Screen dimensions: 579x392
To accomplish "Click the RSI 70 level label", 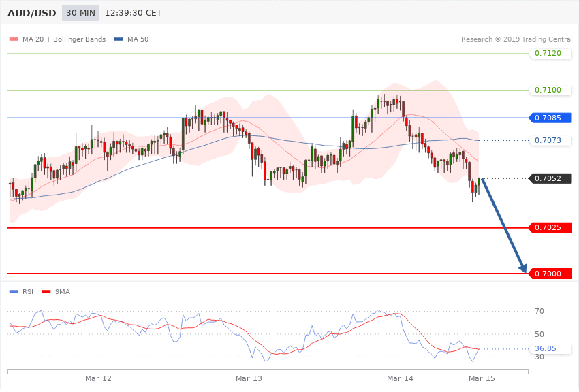I will (x=539, y=311).
